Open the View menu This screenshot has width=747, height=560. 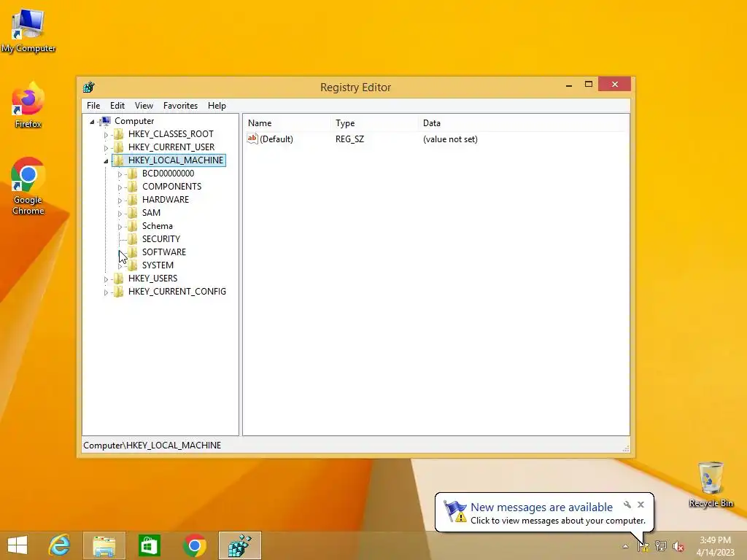point(144,106)
